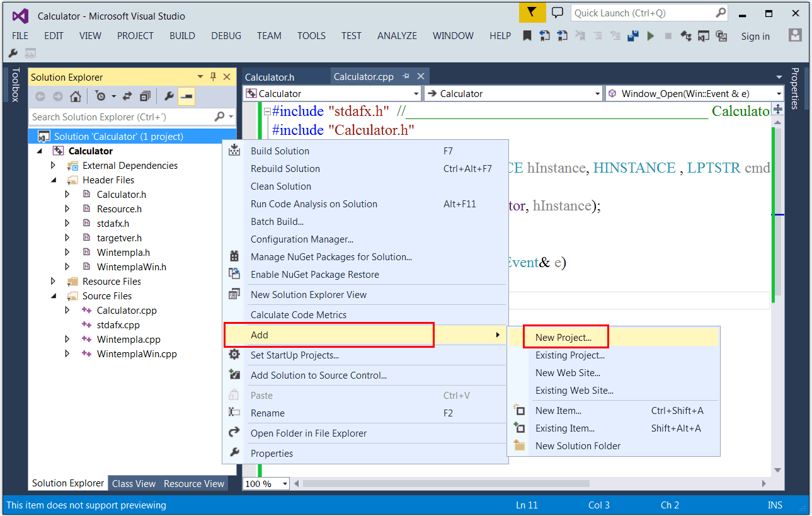Viewport: 812px width, 516px height.
Task: Click the New Item icon in Add submenu
Action: tap(519, 410)
